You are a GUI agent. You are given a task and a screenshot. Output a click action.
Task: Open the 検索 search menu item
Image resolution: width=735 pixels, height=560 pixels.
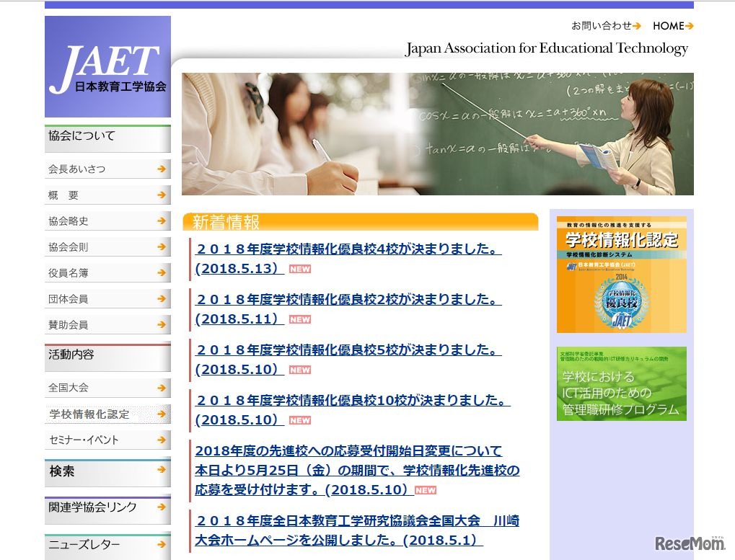coord(107,473)
